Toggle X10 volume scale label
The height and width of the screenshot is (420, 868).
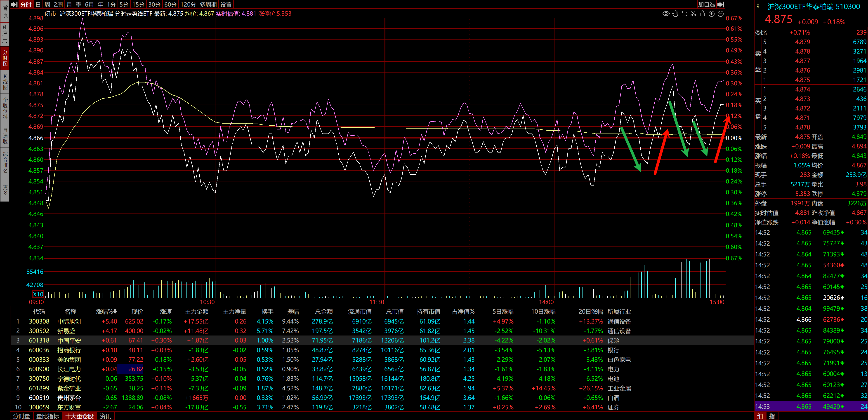[38, 294]
